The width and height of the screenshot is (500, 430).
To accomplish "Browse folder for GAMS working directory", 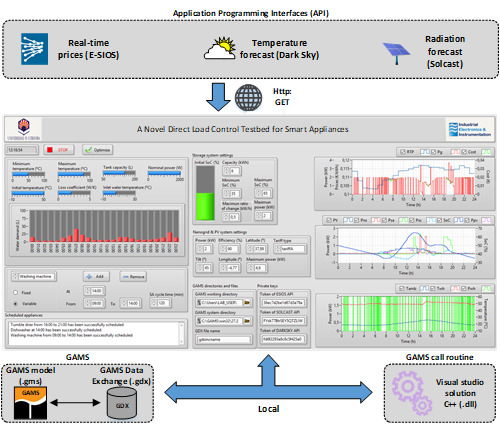I will pyautogui.click(x=247, y=303).
